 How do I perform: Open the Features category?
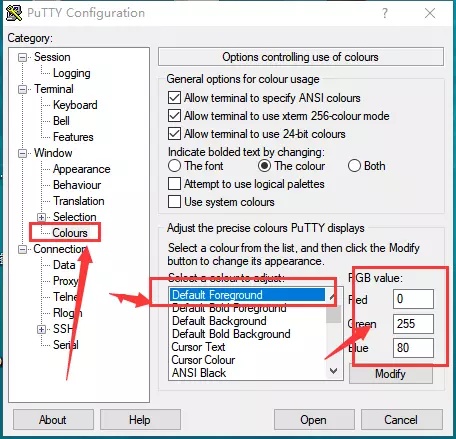(x=73, y=137)
